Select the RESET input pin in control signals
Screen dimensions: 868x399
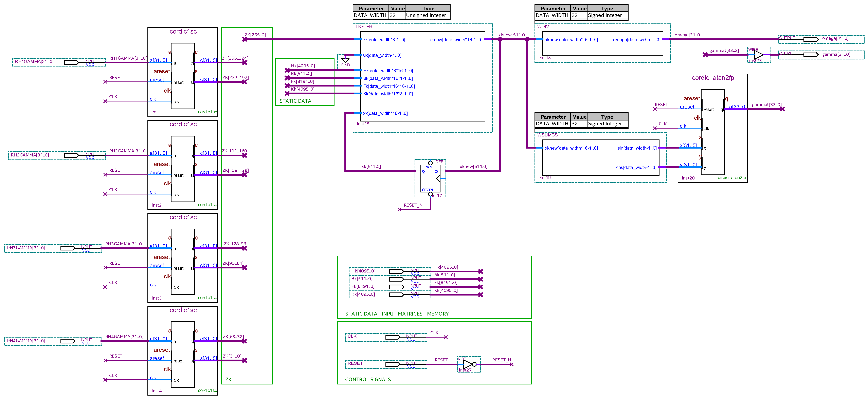393,364
